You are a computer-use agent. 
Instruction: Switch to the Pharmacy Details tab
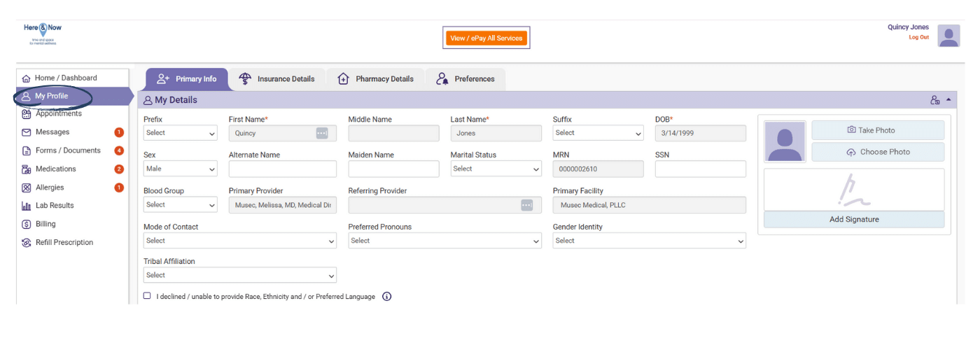point(375,79)
